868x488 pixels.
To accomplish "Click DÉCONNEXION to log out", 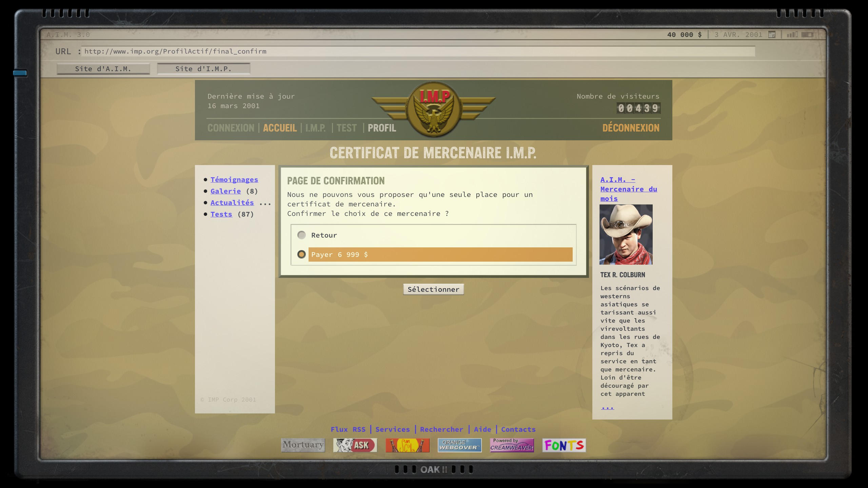I will point(631,128).
